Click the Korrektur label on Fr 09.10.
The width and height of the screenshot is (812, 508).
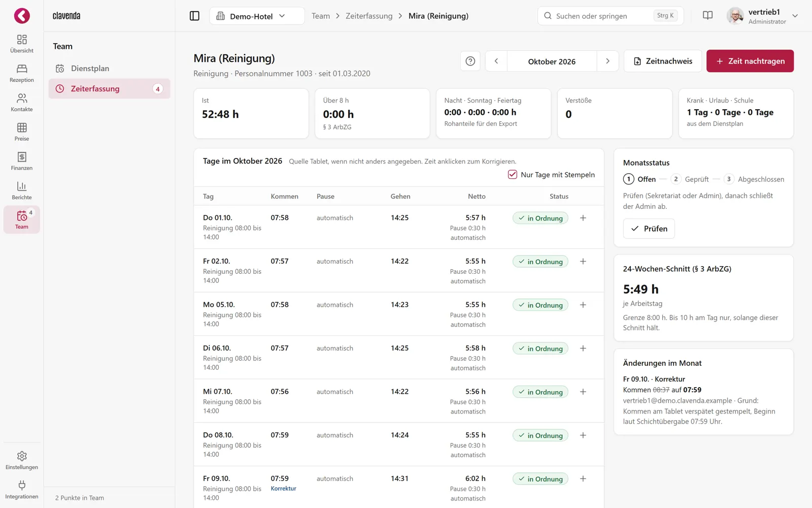click(x=283, y=489)
